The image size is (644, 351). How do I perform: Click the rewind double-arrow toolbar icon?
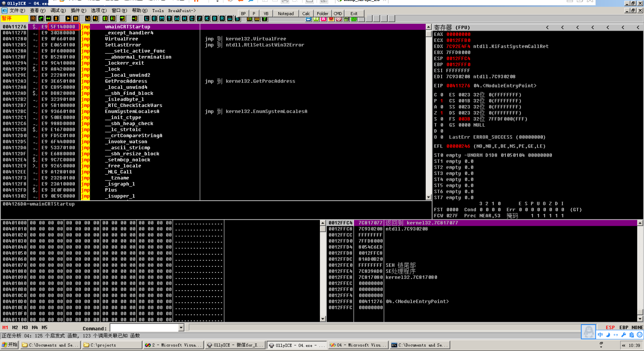pyautogui.click(x=48, y=18)
